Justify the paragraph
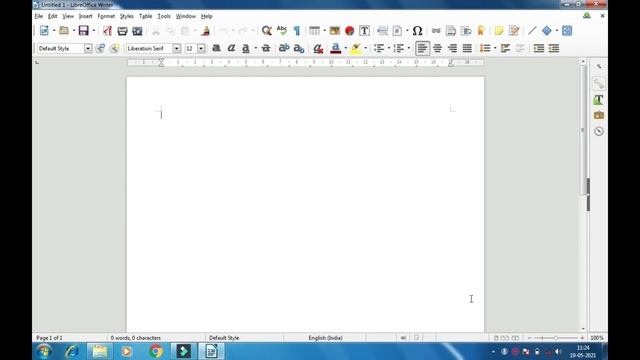Image resolution: width=640 pixels, height=360 pixels. point(467,48)
